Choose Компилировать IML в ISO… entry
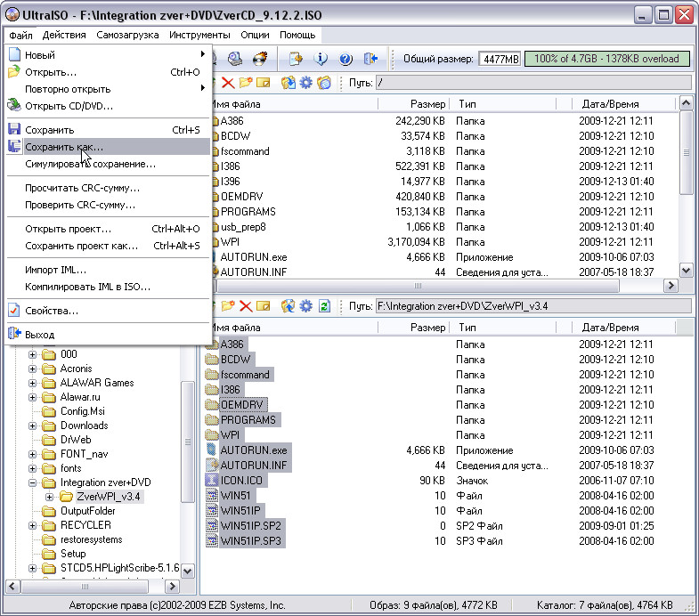 [109, 287]
